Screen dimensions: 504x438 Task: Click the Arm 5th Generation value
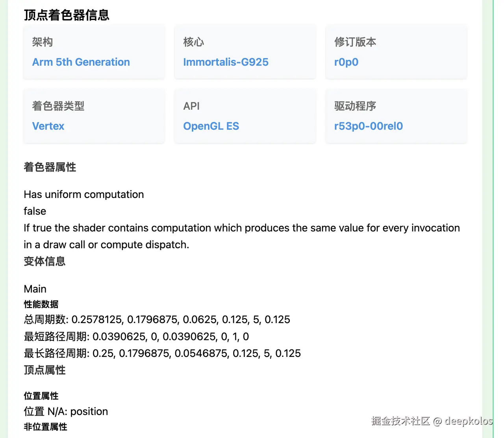(x=81, y=62)
